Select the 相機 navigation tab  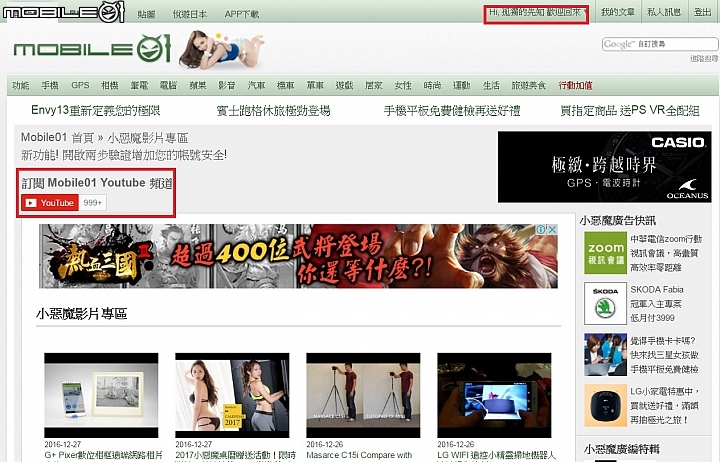point(110,85)
